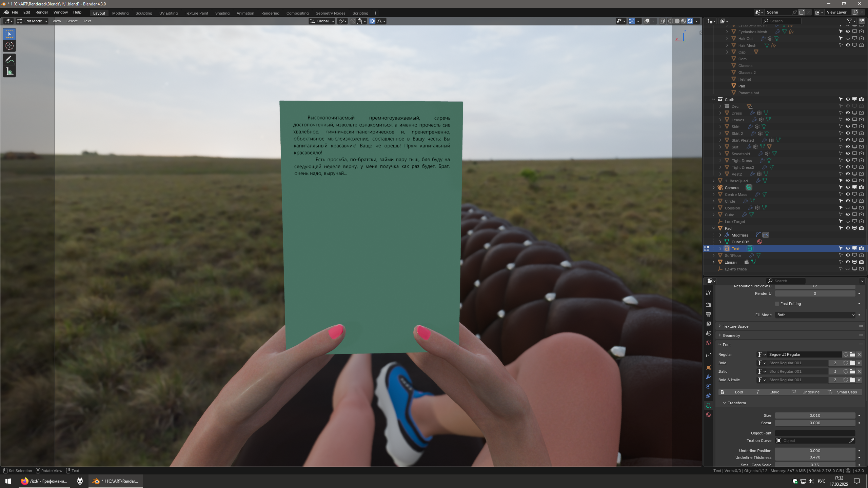Screen dimensions: 868x488
Task: Disable rendering for the Camera object
Action: pyautogui.click(x=861, y=187)
